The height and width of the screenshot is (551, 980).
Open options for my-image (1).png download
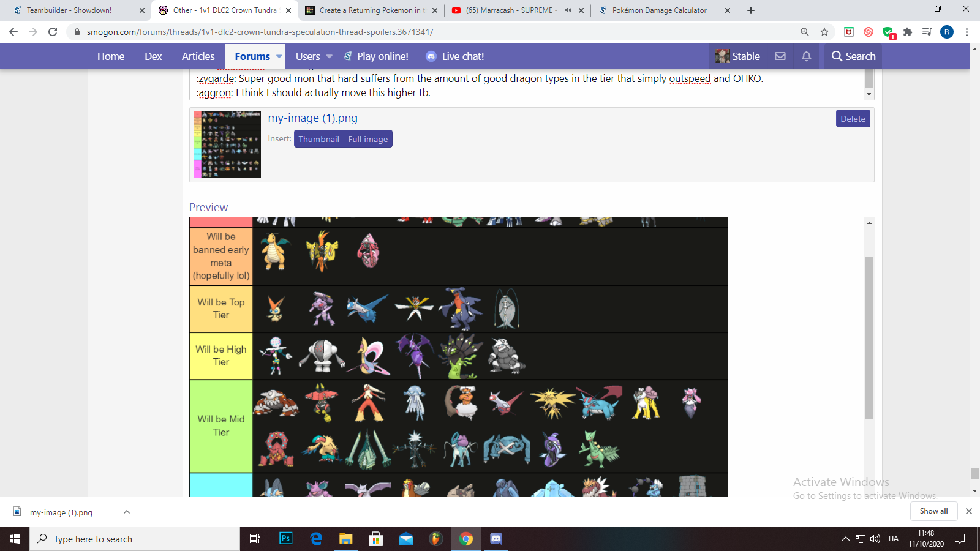click(x=127, y=512)
